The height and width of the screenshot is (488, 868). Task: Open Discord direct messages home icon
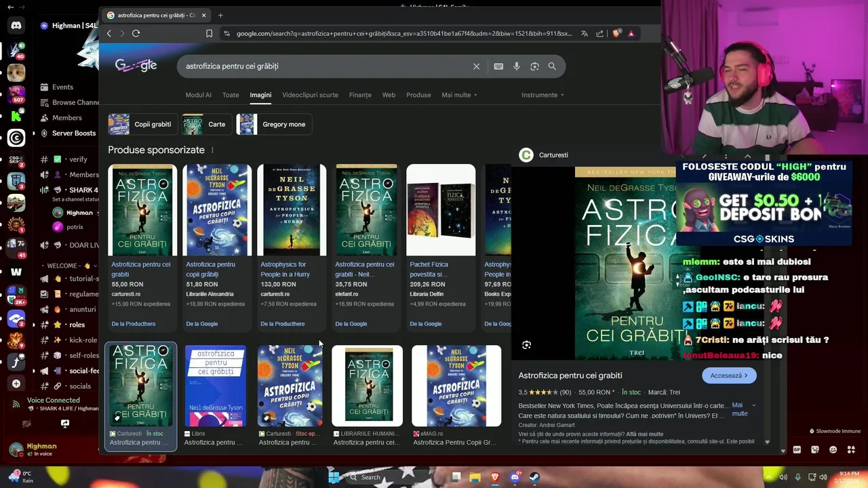pyautogui.click(x=16, y=26)
